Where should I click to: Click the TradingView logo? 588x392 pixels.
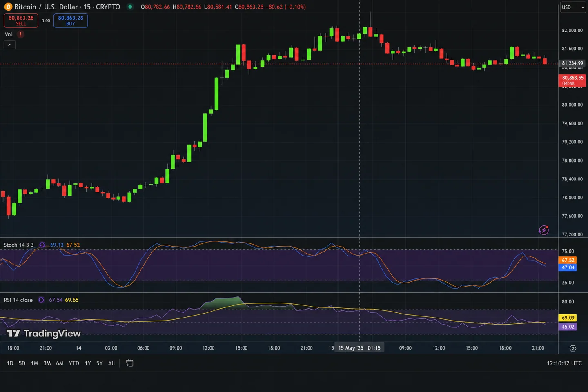pyautogui.click(x=44, y=334)
